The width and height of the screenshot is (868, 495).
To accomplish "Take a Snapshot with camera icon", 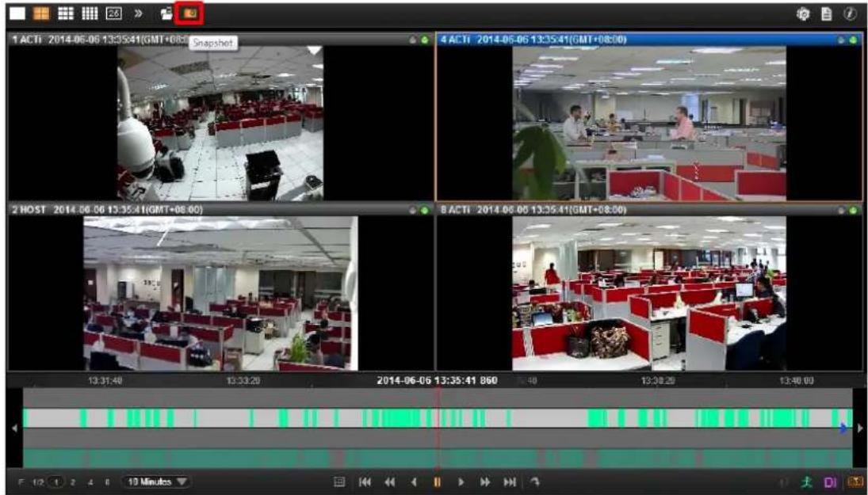I will (189, 13).
